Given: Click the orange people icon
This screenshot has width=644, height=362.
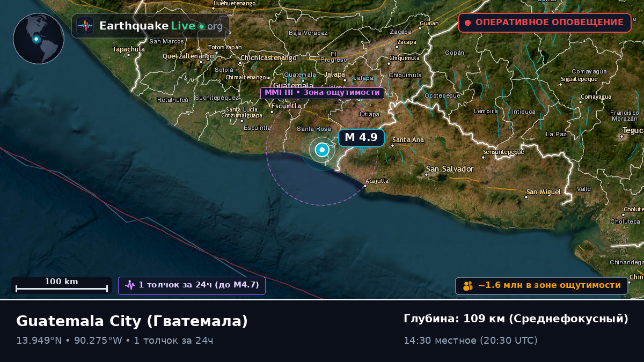Looking at the screenshot, I should [x=468, y=286].
